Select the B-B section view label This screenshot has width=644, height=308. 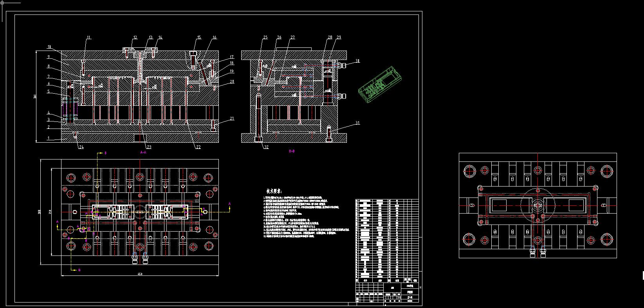point(292,151)
